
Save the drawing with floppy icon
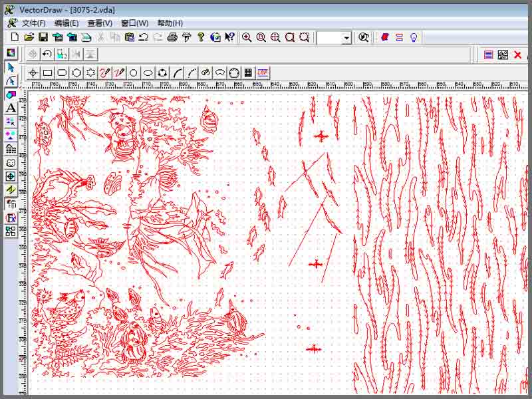[43, 37]
